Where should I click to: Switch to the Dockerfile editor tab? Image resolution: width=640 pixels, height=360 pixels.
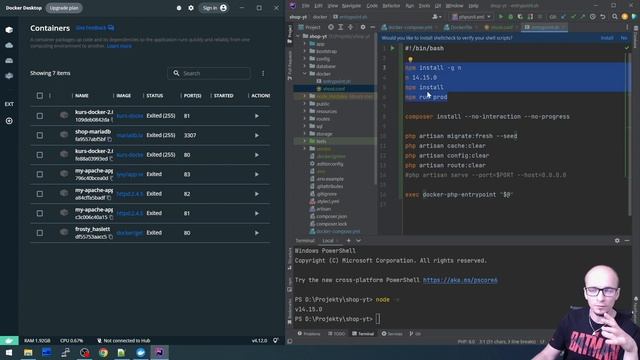460,27
